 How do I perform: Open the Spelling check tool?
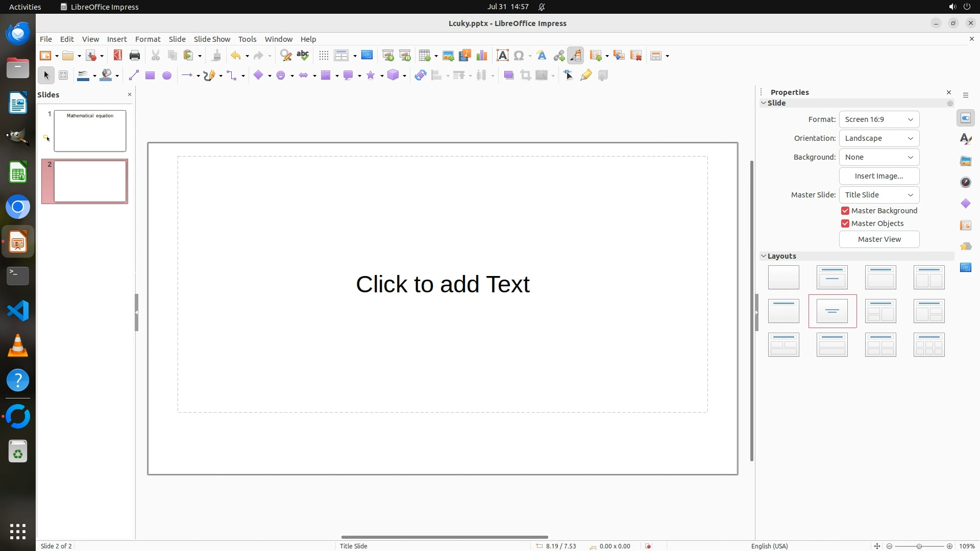[303, 56]
